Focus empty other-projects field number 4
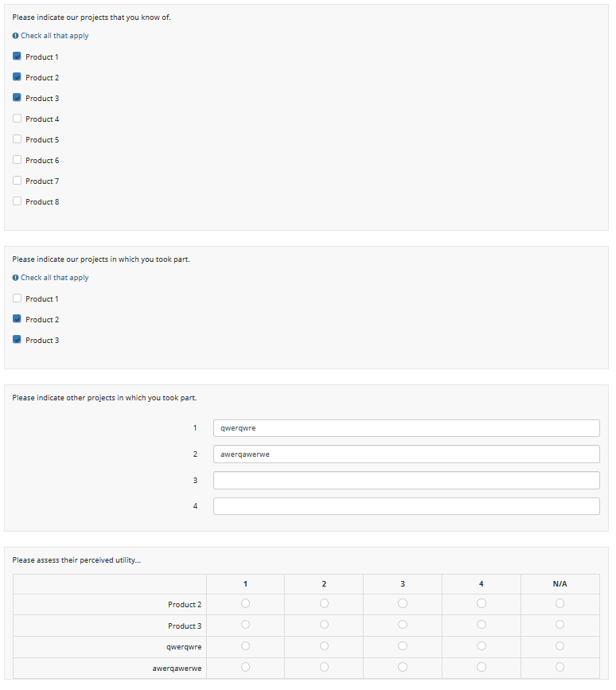The height and width of the screenshot is (690, 616). [x=406, y=506]
